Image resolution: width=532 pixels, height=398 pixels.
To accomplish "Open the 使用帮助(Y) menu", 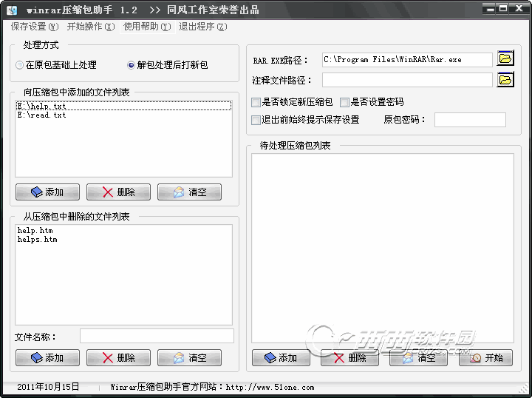I will pyautogui.click(x=147, y=27).
